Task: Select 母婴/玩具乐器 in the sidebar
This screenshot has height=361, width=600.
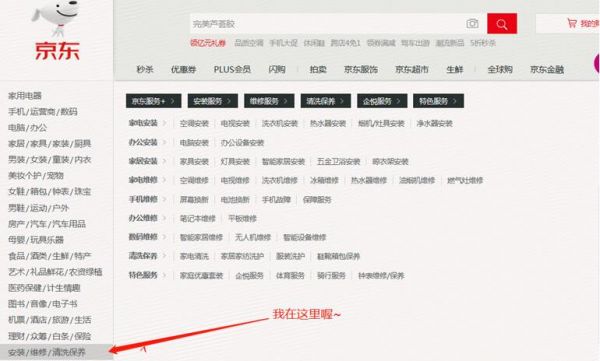Action: click(x=36, y=240)
